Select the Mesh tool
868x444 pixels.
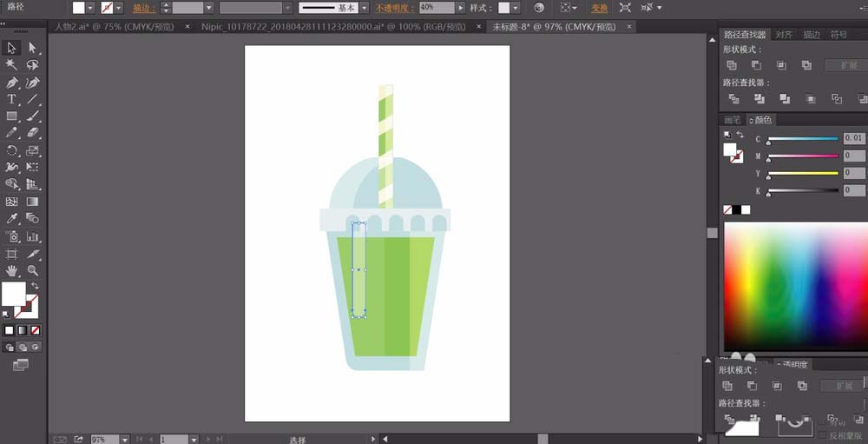pos(11,202)
